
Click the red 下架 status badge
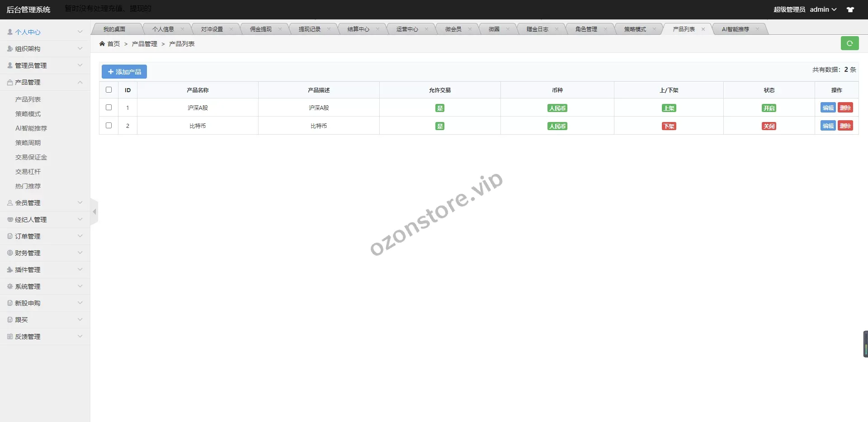click(x=669, y=126)
